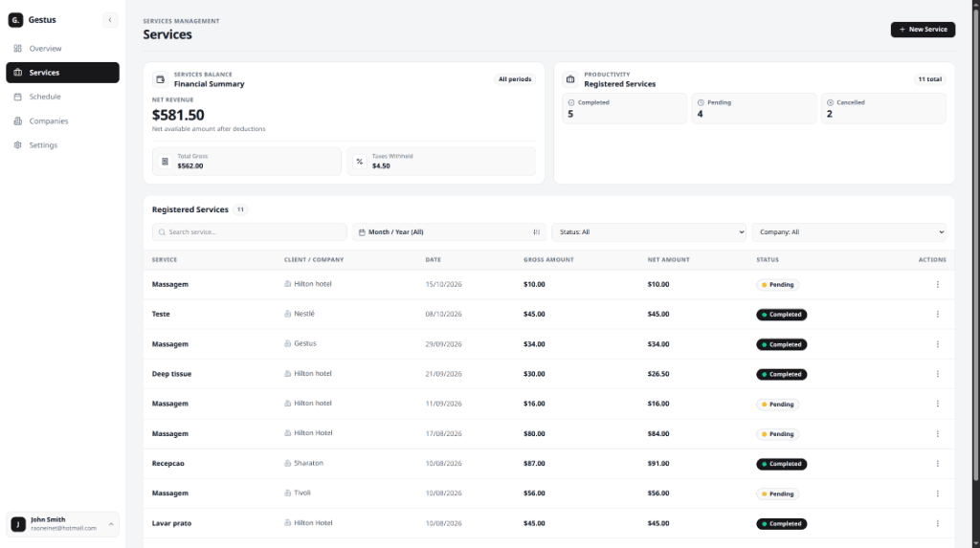The height and width of the screenshot is (548, 980).
Task: Click the Sharaton company cell
Action: tap(303, 463)
